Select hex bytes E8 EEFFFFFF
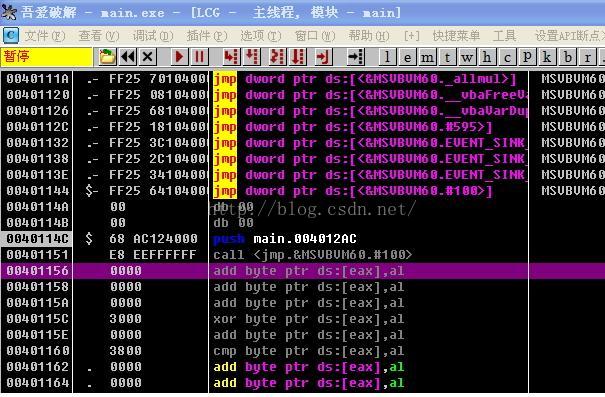Image resolution: width=605 pixels, height=397 pixels. 153,255
